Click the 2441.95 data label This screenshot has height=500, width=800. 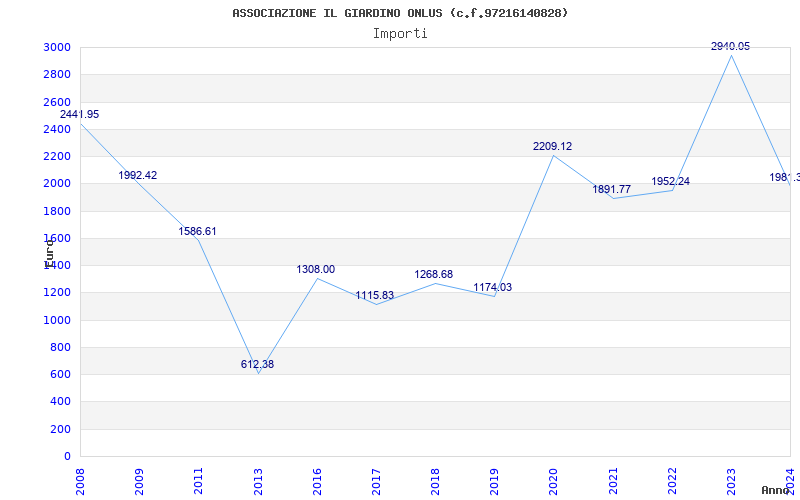[x=80, y=114]
